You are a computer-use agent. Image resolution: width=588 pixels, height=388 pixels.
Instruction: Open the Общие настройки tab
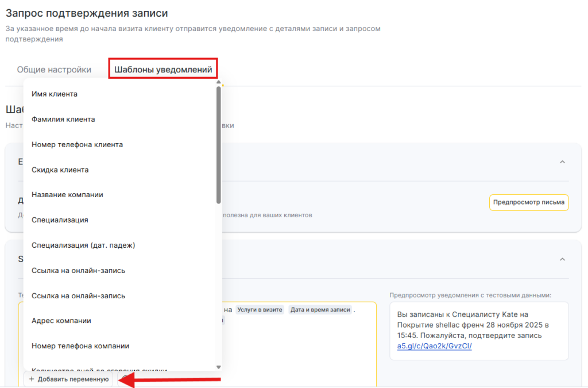coord(54,70)
